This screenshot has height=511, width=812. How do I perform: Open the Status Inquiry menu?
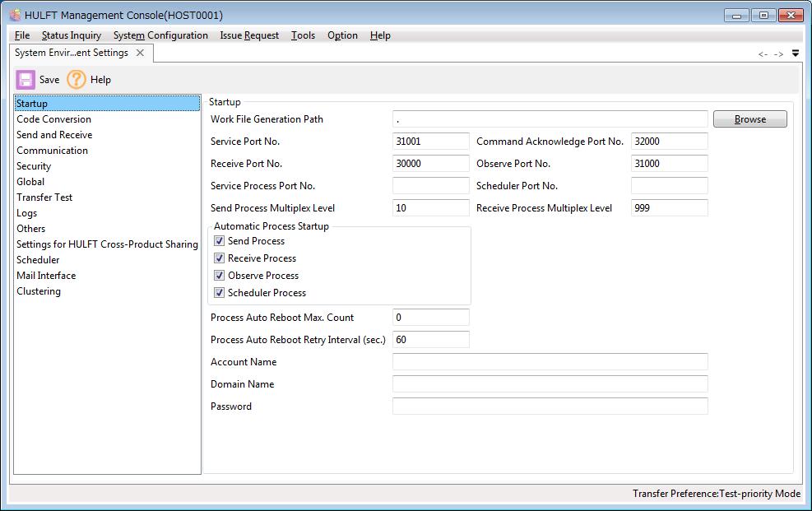(x=72, y=35)
